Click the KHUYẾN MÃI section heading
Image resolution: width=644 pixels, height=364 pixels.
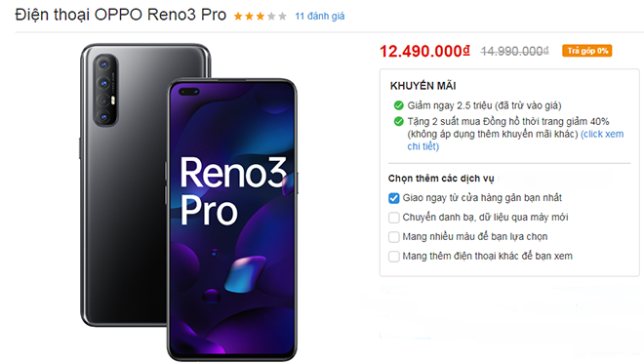[x=423, y=86]
